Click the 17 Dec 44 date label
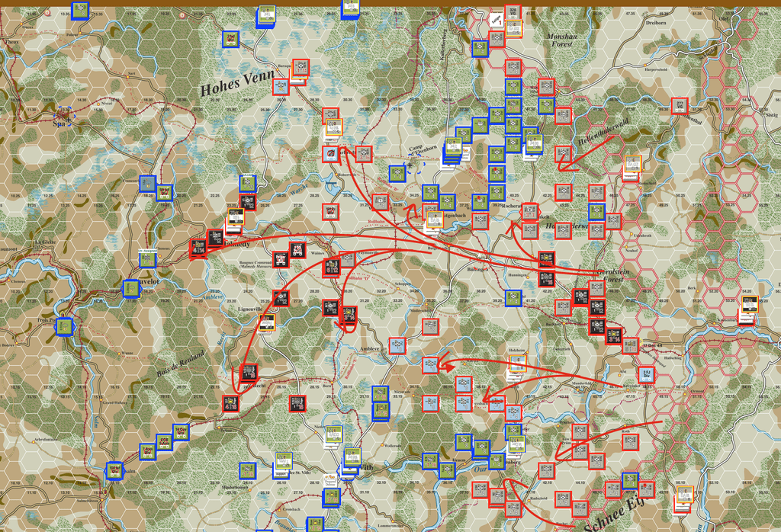 [x=653, y=345]
